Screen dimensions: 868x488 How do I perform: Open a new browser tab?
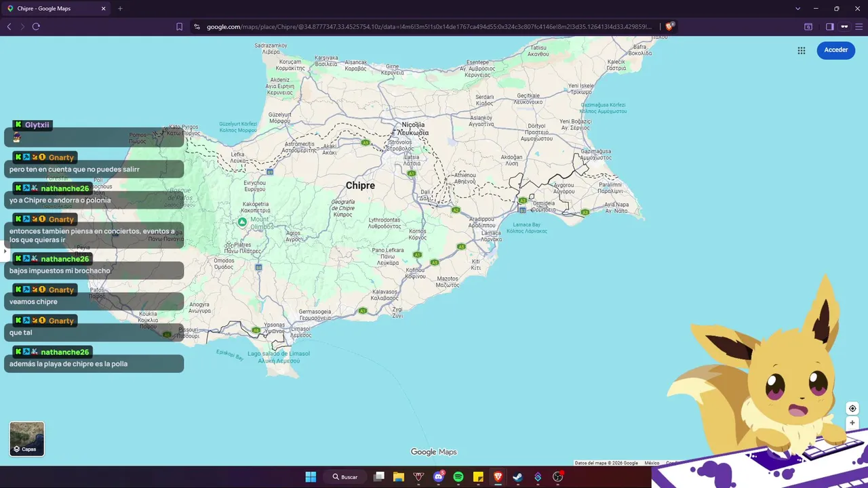[120, 8]
